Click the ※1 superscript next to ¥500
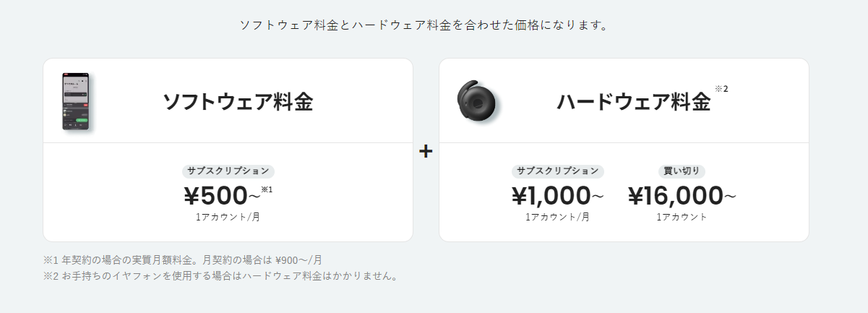This screenshot has height=313, width=868. coord(267,189)
